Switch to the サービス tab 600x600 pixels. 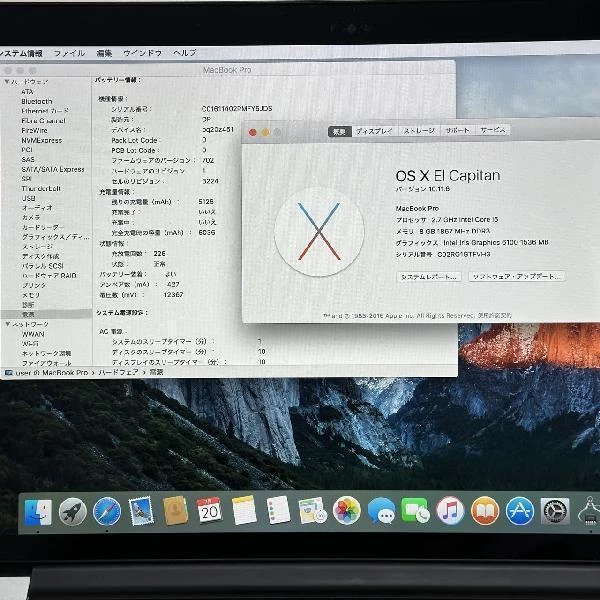pos(493,130)
